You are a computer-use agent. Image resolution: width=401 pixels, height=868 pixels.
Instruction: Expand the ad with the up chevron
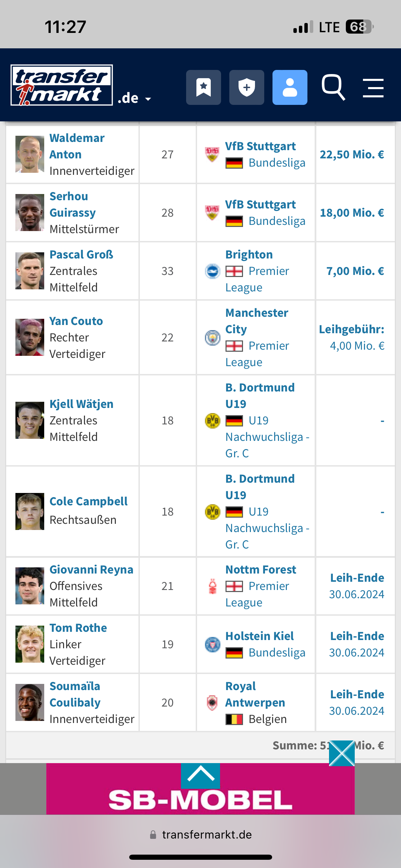200,775
